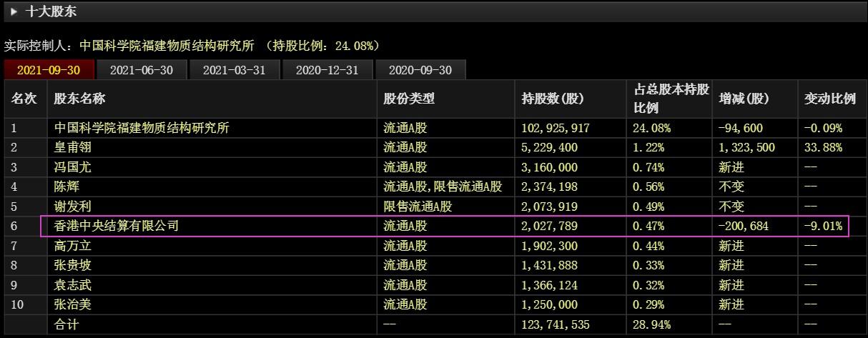Click the -0.09% change ratio cell
The height and width of the screenshot is (338, 868).
pyautogui.click(x=823, y=129)
